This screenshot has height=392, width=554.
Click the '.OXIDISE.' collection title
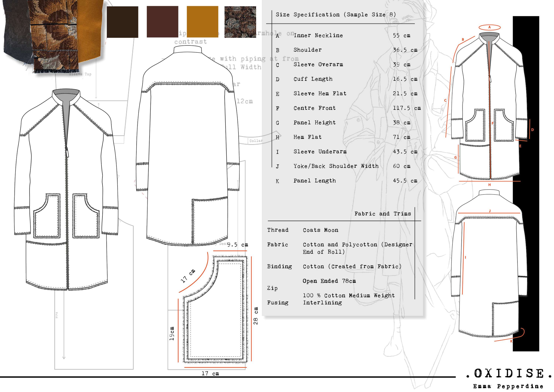click(x=509, y=373)
